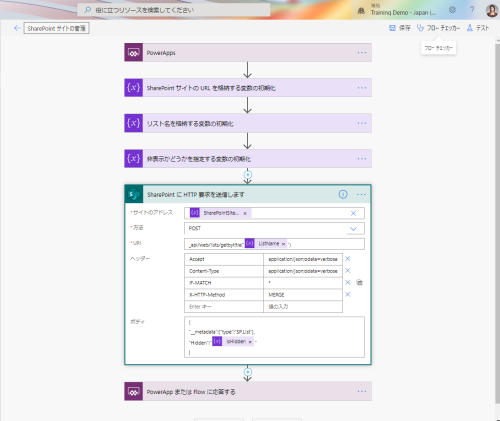
Task: Click inside the ボディ body text area
Action: coord(274,337)
